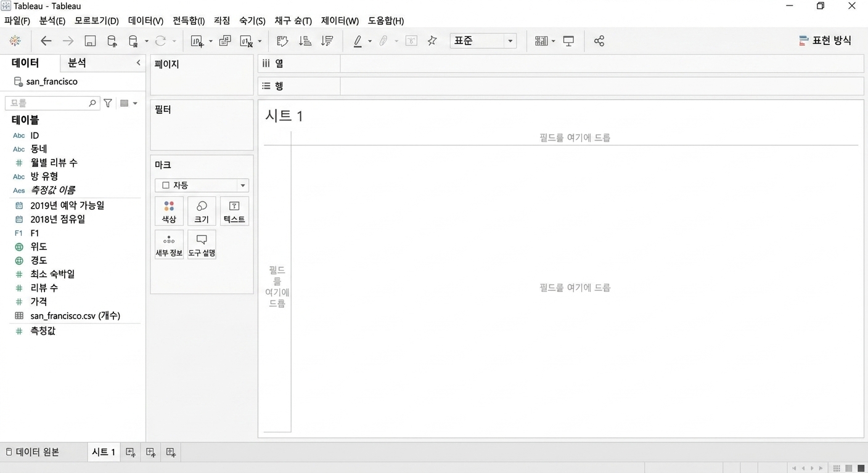Click the 도구 설명 marks button
The width and height of the screenshot is (868, 473).
tap(202, 245)
